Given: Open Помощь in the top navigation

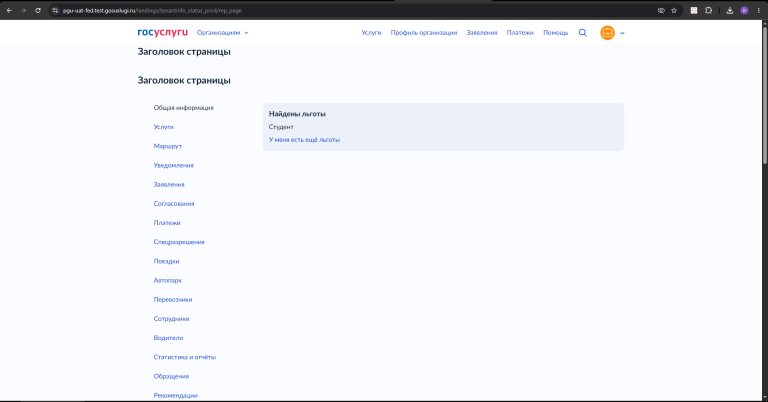Looking at the screenshot, I should 555,33.
